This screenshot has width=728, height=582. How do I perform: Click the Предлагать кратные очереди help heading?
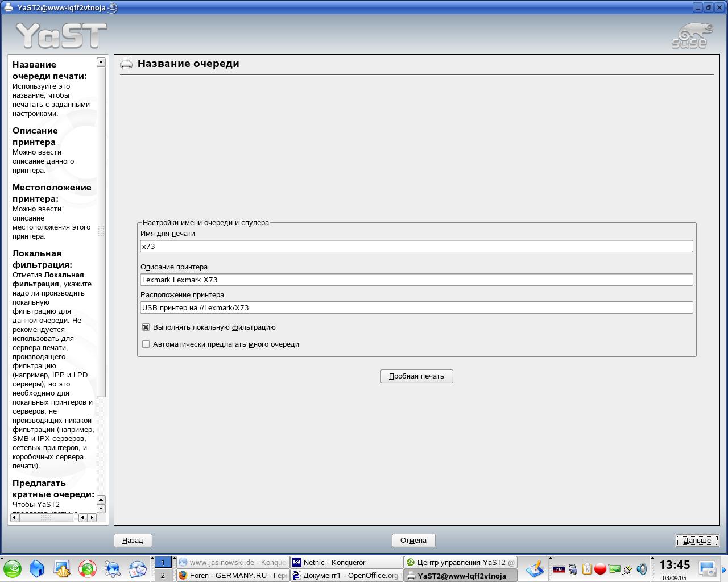[x=53, y=489]
